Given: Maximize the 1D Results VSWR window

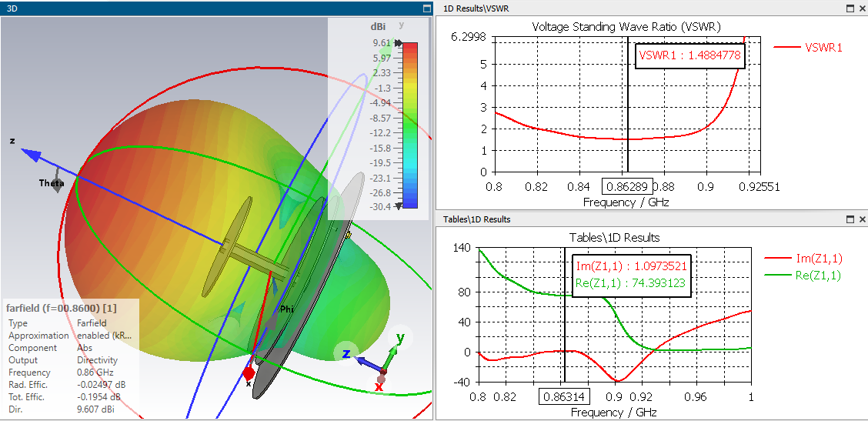Looking at the screenshot, I should point(851,8).
